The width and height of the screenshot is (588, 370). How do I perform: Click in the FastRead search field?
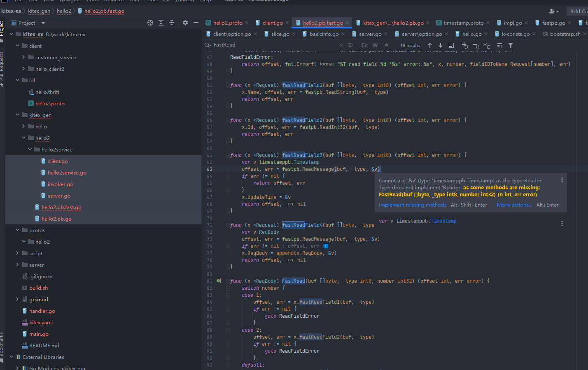(274, 45)
